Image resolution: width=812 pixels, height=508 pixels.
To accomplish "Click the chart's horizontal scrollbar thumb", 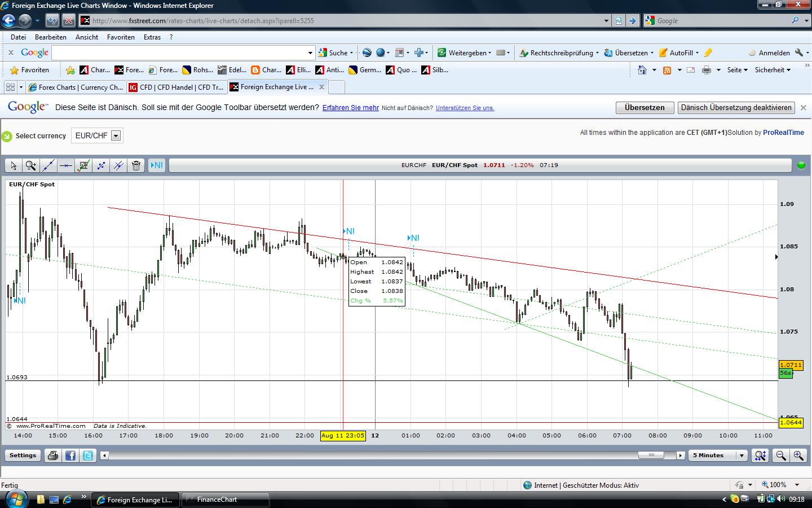I will pyautogui.click(x=652, y=456).
